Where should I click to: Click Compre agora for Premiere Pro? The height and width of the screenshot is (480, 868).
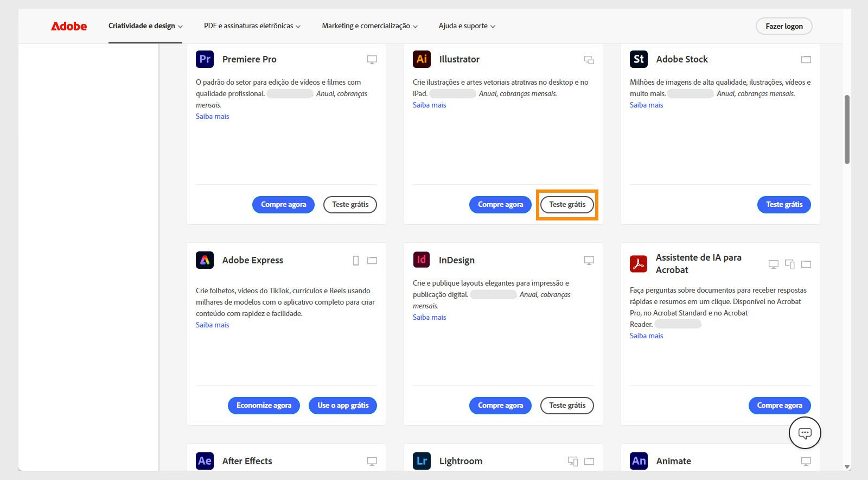pos(283,205)
